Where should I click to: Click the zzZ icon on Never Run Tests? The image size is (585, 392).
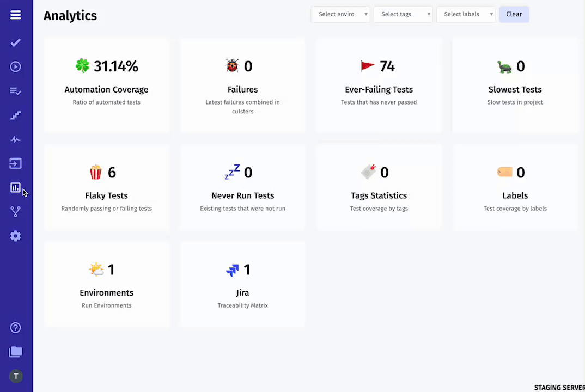232,172
